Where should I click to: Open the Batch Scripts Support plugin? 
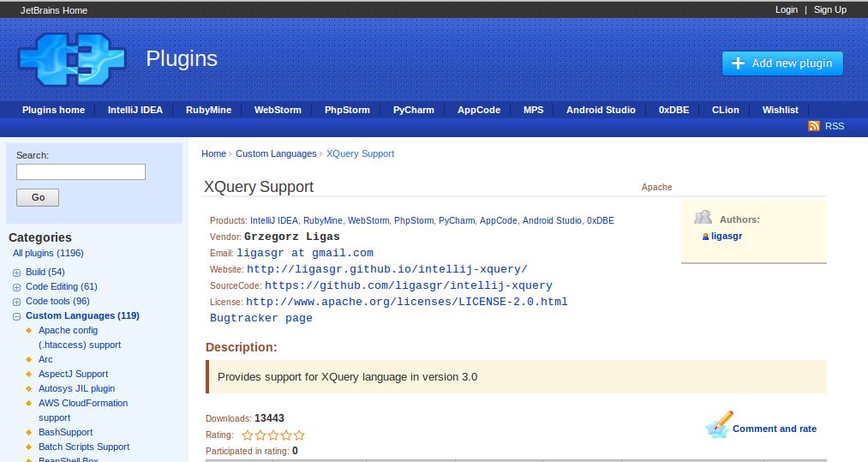click(x=84, y=447)
